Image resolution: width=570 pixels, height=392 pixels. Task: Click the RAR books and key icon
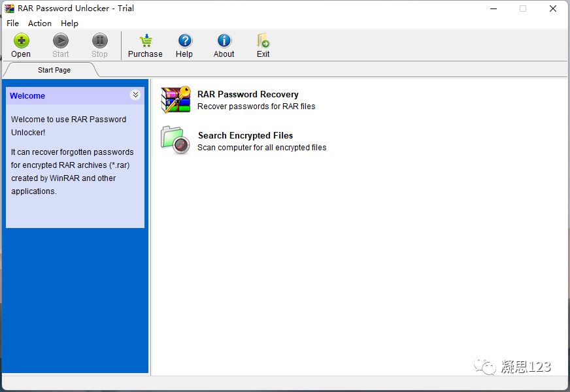click(x=176, y=99)
